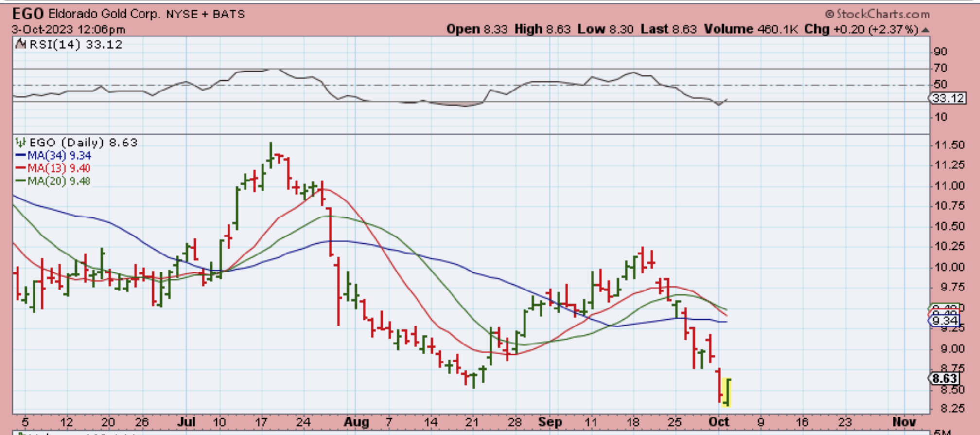Screen dimensions: 980x435
Task: Click the yellow highlighted latest price bar
Action: (x=727, y=392)
